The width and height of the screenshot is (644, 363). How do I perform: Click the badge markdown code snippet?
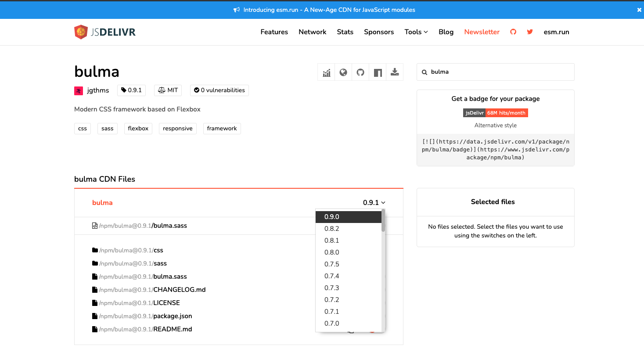(x=496, y=150)
